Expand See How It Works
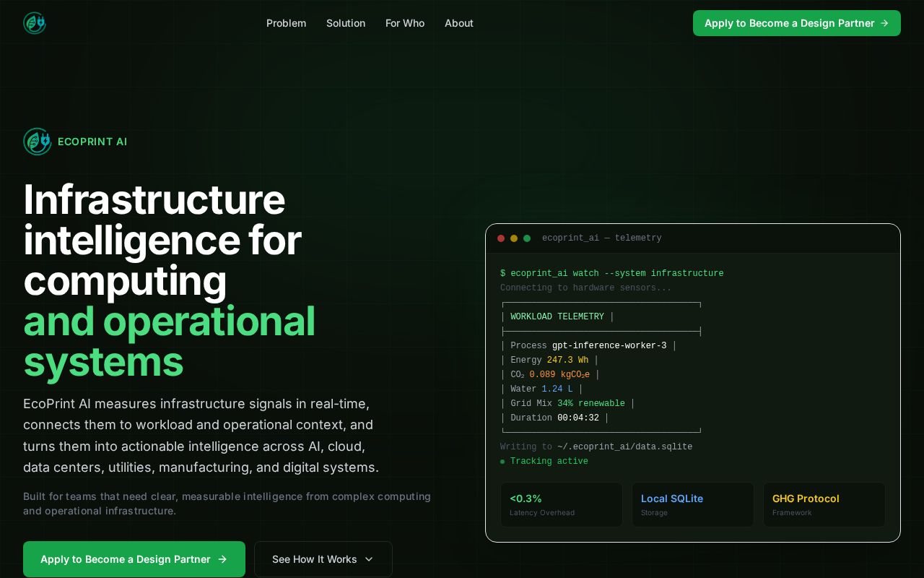 point(323,559)
